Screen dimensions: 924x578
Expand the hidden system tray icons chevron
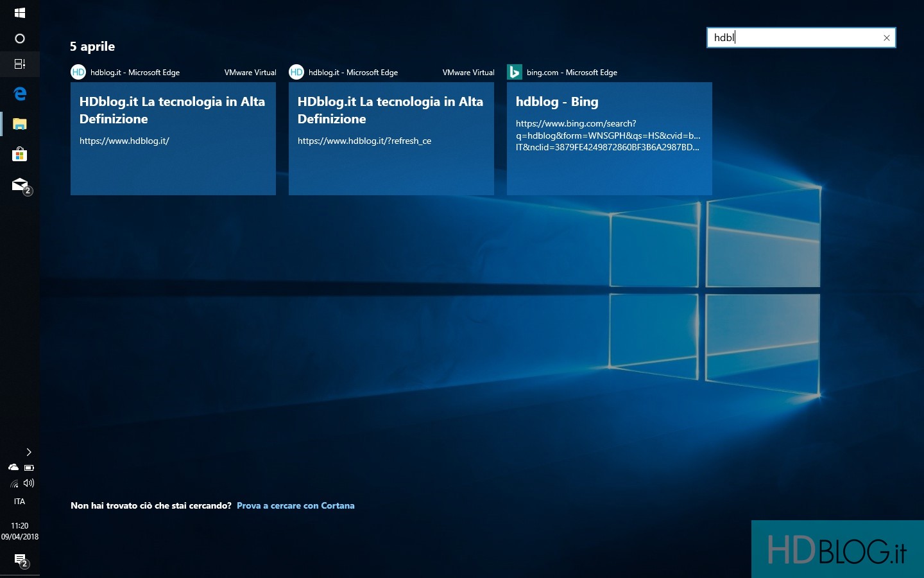point(28,452)
